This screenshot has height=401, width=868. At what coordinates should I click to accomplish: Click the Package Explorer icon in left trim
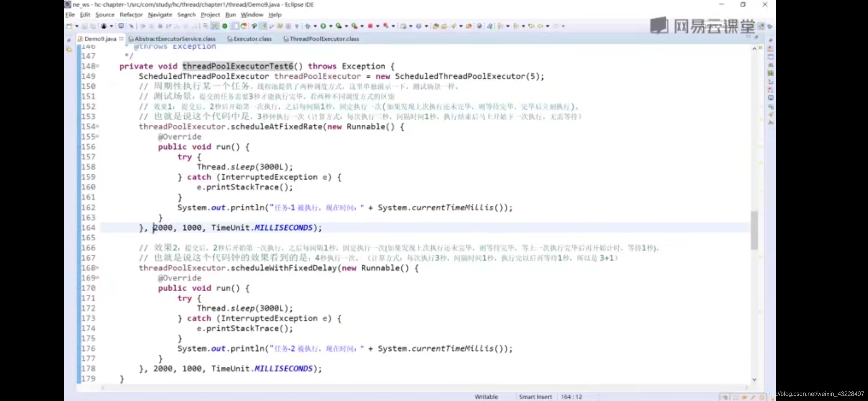tap(69, 49)
